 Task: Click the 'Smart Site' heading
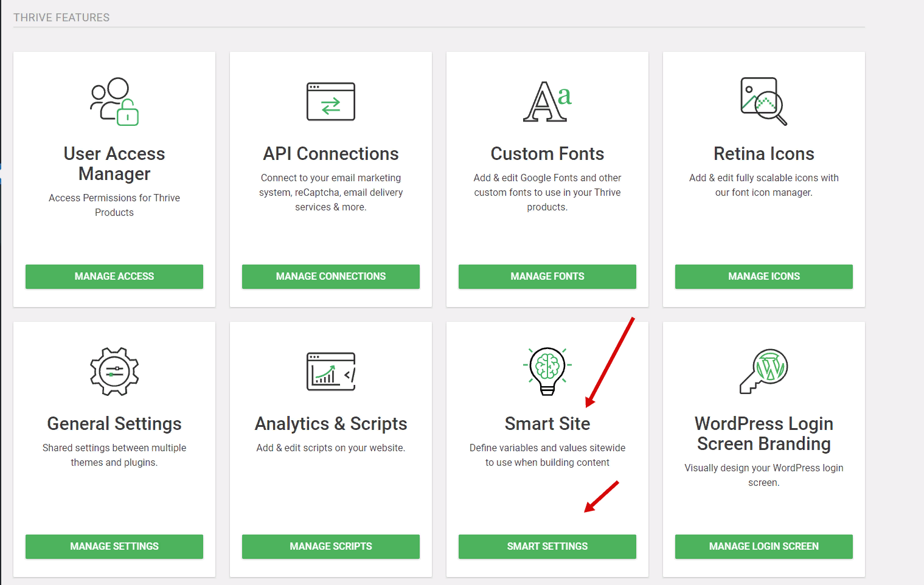(547, 424)
